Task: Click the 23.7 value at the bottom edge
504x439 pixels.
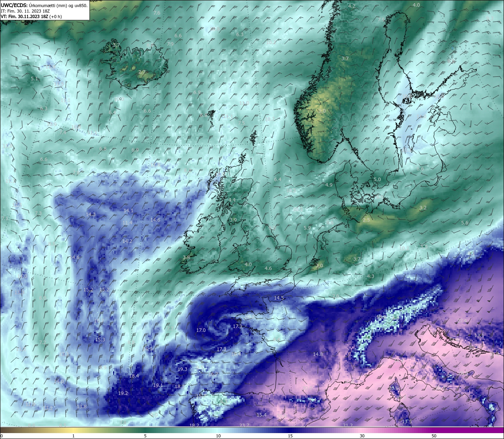Action: [x=244, y=425]
